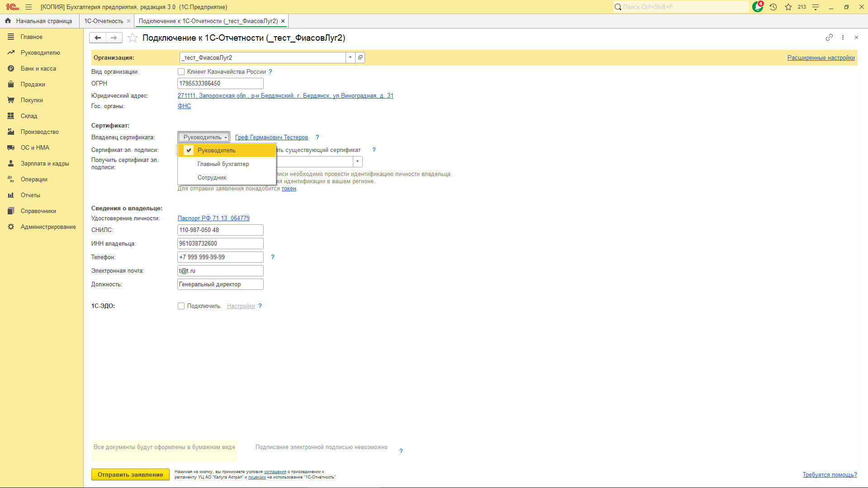The width and height of the screenshot is (868, 488).
Task: Show help for Клиент Казначейства question mark
Action: click(x=270, y=72)
